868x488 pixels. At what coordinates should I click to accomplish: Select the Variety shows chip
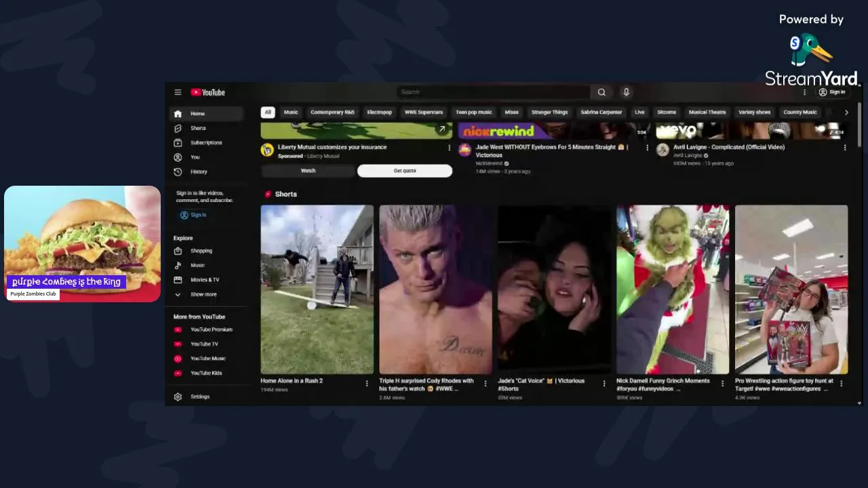(x=755, y=113)
